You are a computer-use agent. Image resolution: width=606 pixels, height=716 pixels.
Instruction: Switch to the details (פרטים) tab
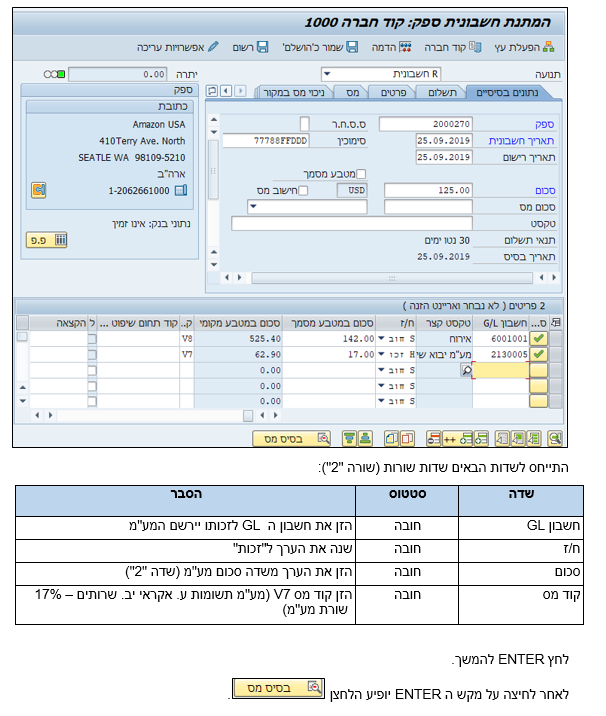[x=393, y=93]
